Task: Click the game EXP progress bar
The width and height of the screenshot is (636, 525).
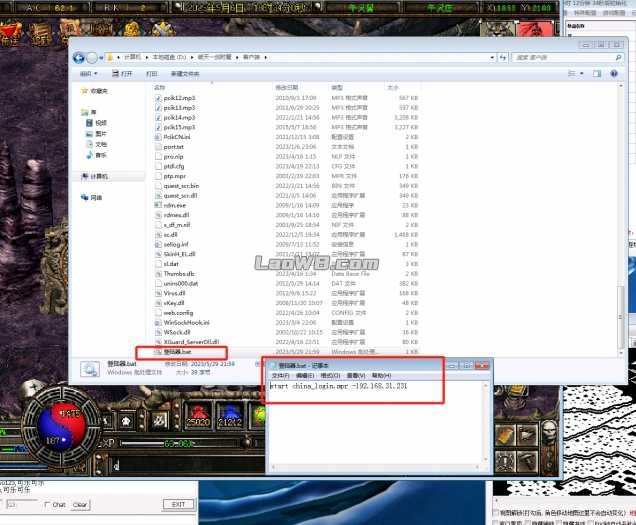Action: (x=182, y=443)
